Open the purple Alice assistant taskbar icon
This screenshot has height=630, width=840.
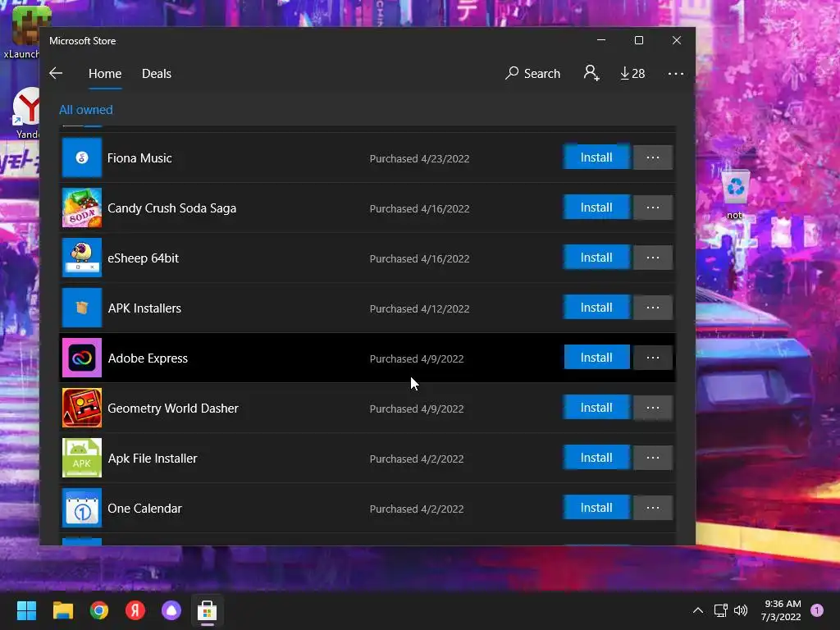pos(171,610)
